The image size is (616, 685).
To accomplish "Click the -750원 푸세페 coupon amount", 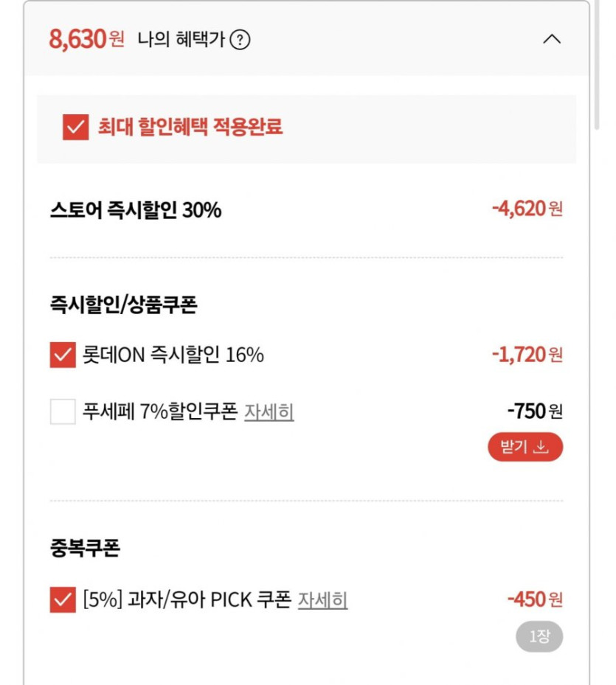I will 535,411.
